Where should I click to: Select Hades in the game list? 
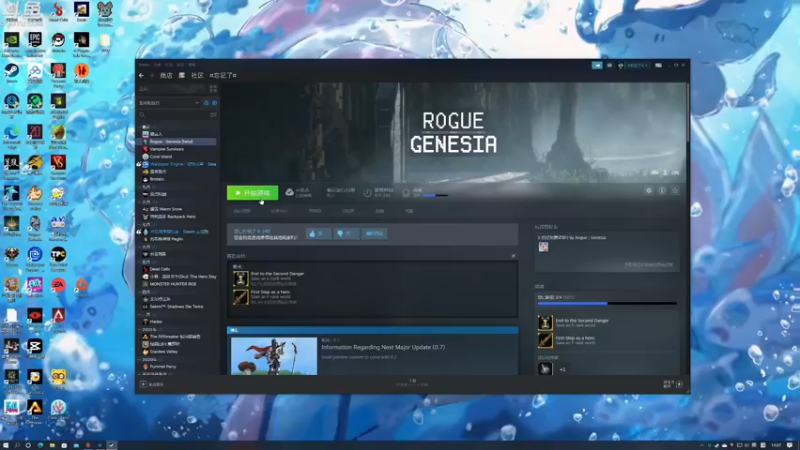(178, 321)
